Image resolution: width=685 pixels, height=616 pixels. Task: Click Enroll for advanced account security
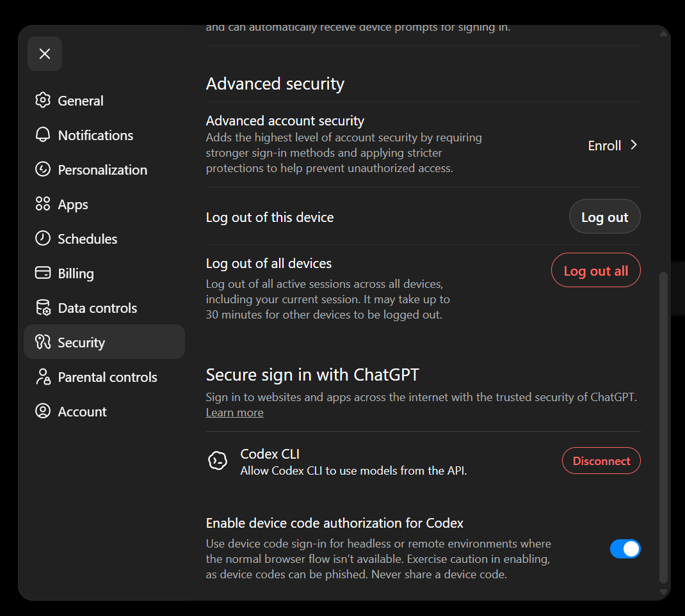[613, 145]
